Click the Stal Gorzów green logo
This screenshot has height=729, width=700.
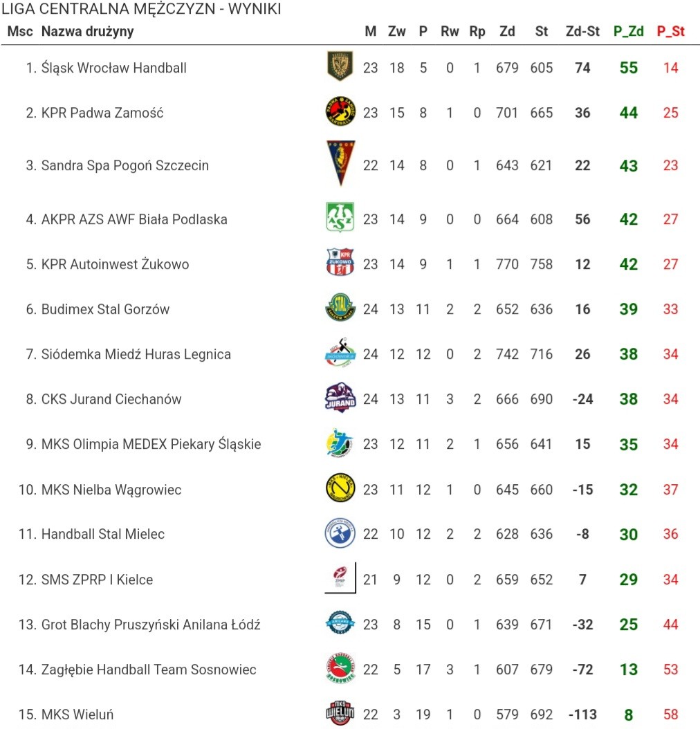(340, 307)
